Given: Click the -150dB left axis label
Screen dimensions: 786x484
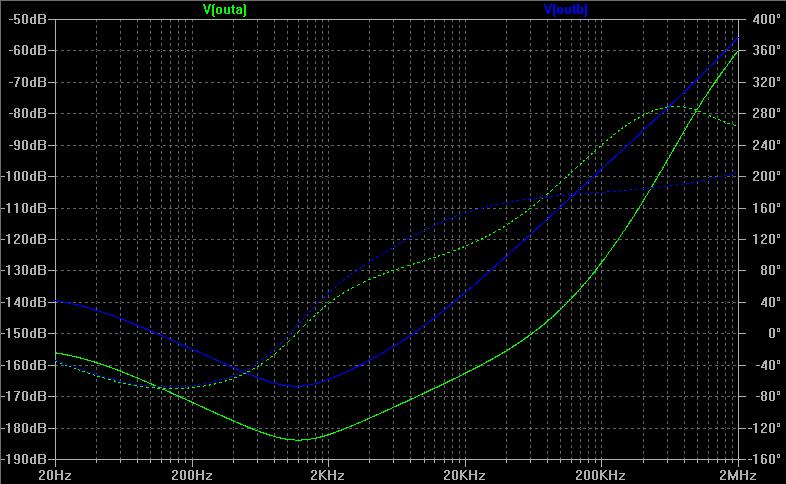Looking at the screenshot, I should [x=24, y=333].
